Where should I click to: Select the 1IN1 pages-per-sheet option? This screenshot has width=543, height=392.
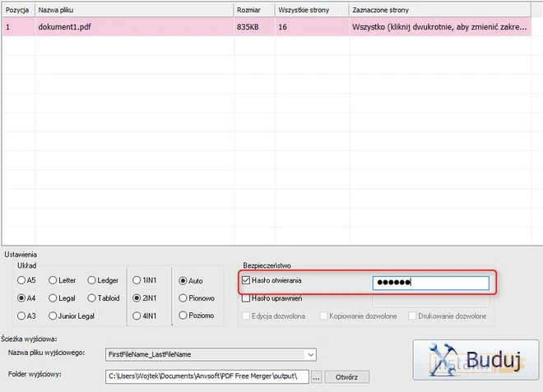point(137,280)
